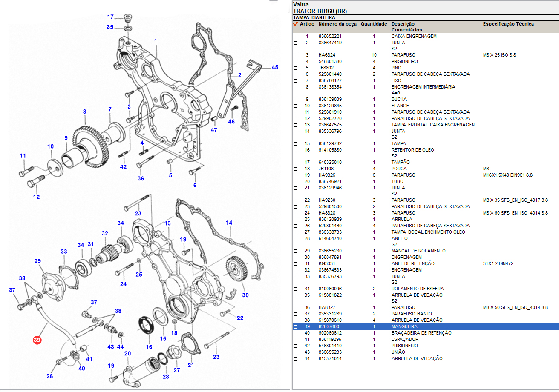Enable the checkbox for item 16 RETENTOR DE ÓLEO
This screenshot has width=559, height=392.
[295, 150]
